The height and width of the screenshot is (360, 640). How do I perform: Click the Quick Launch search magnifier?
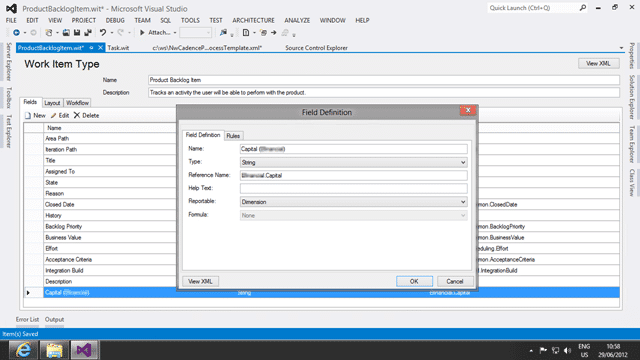583,8
